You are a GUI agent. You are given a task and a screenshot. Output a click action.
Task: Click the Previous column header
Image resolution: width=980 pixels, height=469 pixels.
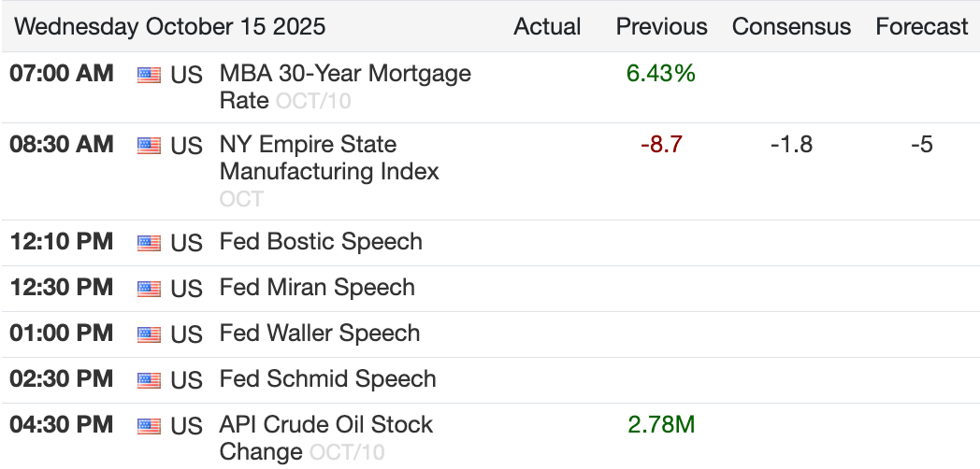(661, 26)
